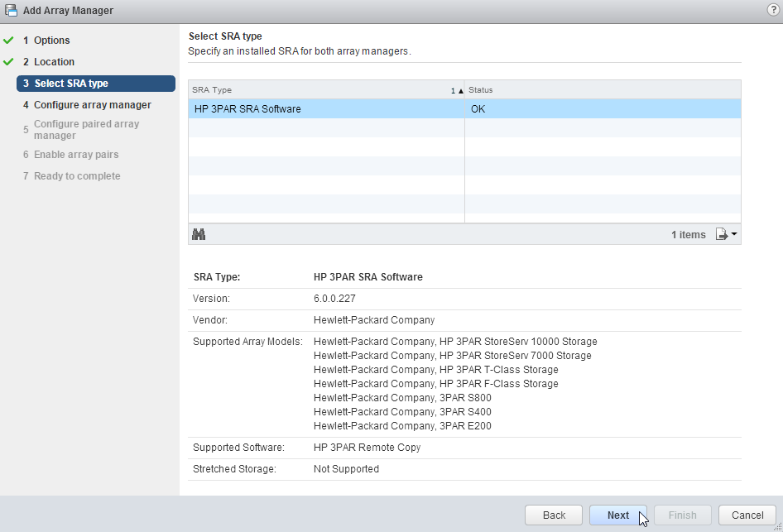Click the Cancel button

point(747,515)
